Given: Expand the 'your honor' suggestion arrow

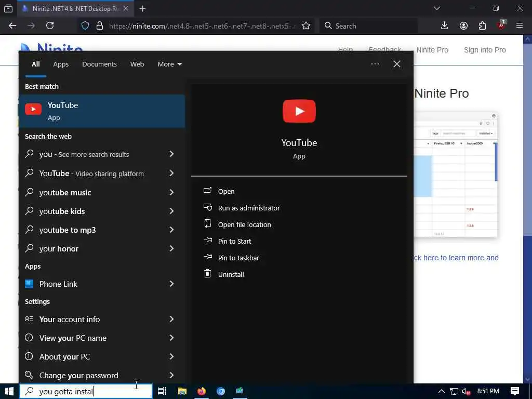Looking at the screenshot, I should (171, 248).
